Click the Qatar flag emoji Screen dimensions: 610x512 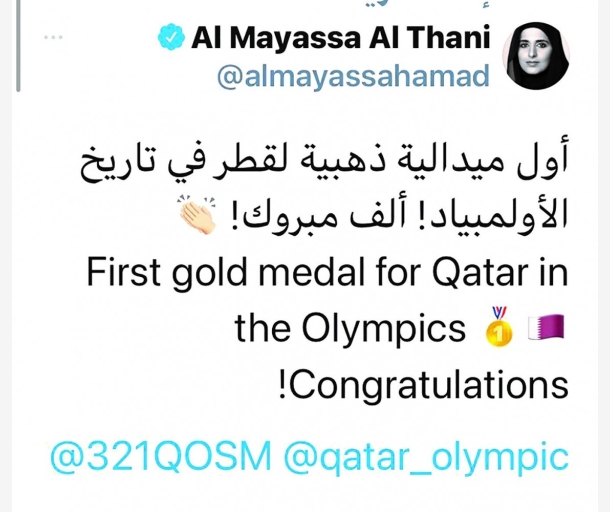(x=551, y=327)
